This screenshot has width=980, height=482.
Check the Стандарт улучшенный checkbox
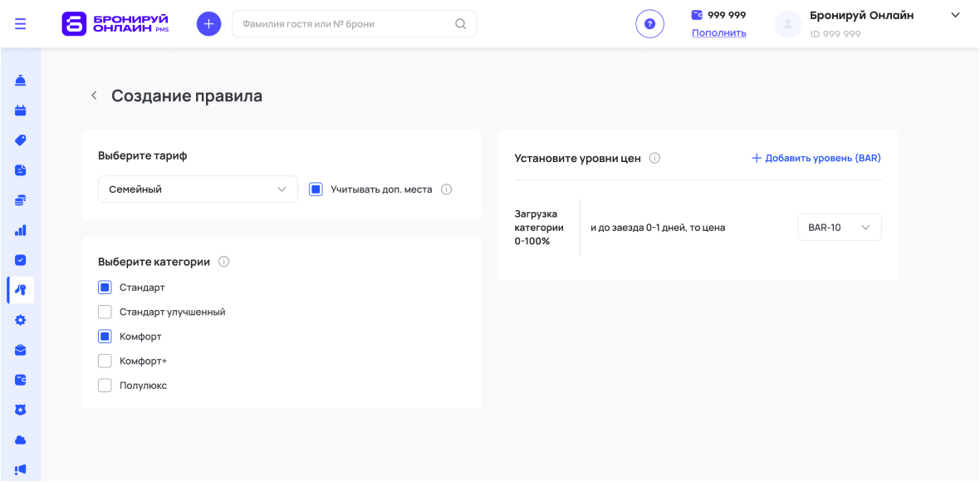(105, 312)
